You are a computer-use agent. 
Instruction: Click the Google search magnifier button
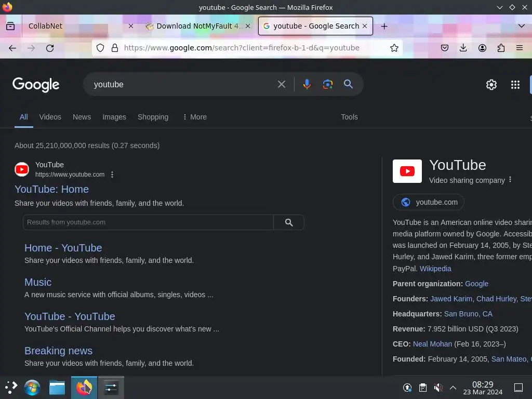tap(348, 84)
